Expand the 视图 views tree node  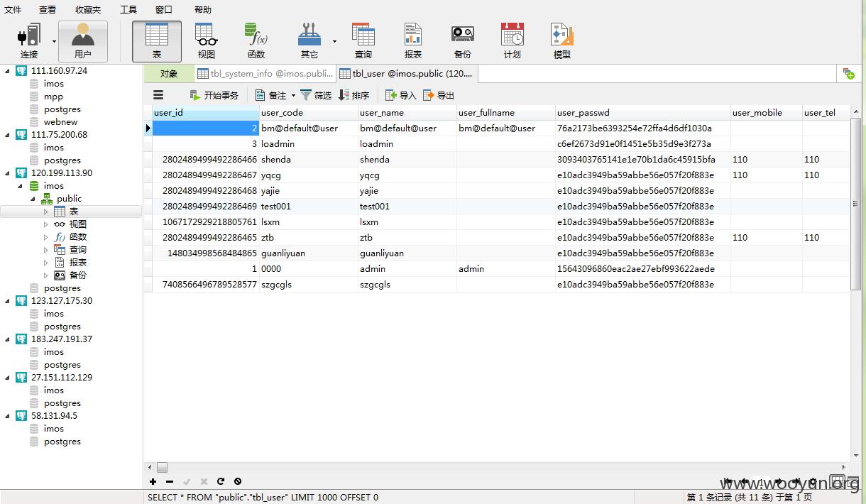(x=46, y=224)
